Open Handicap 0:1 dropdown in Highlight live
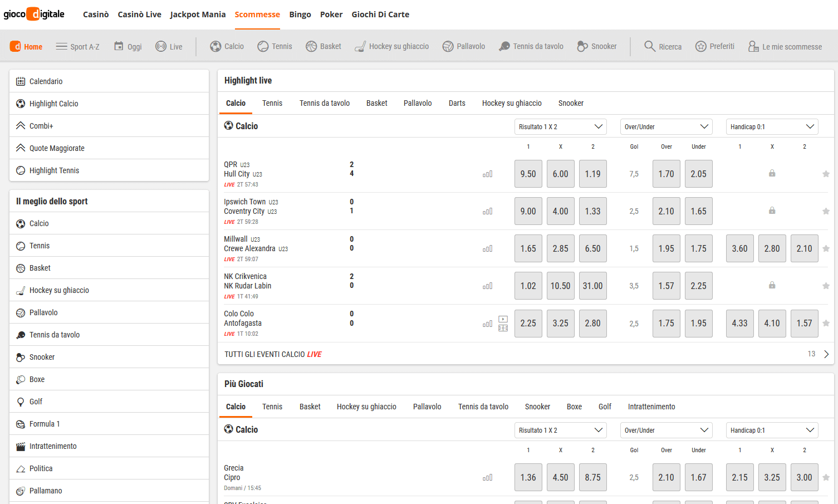Image resolution: width=838 pixels, height=504 pixels. (x=772, y=127)
